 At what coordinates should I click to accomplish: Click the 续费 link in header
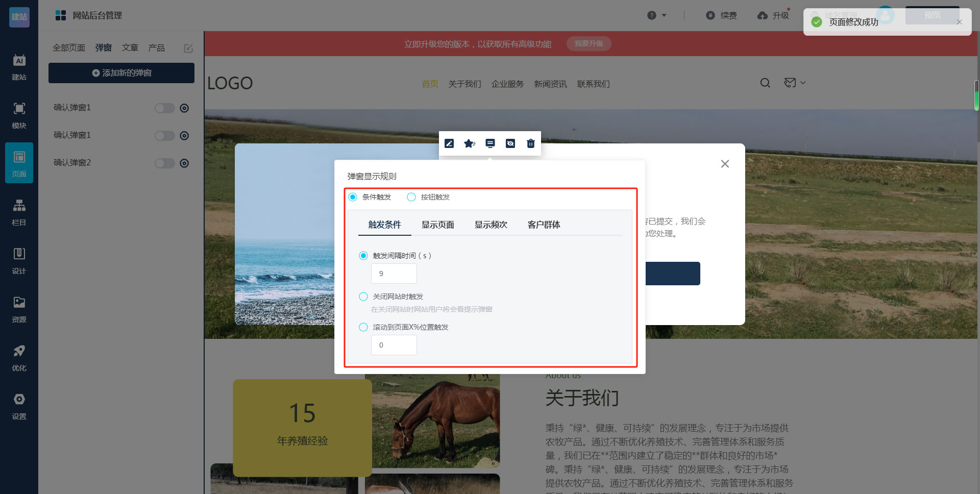[x=728, y=15]
